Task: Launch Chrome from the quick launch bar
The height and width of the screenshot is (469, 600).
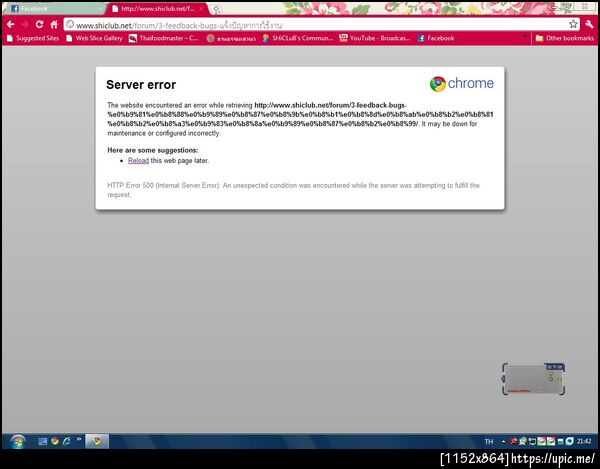Action: click(x=55, y=441)
